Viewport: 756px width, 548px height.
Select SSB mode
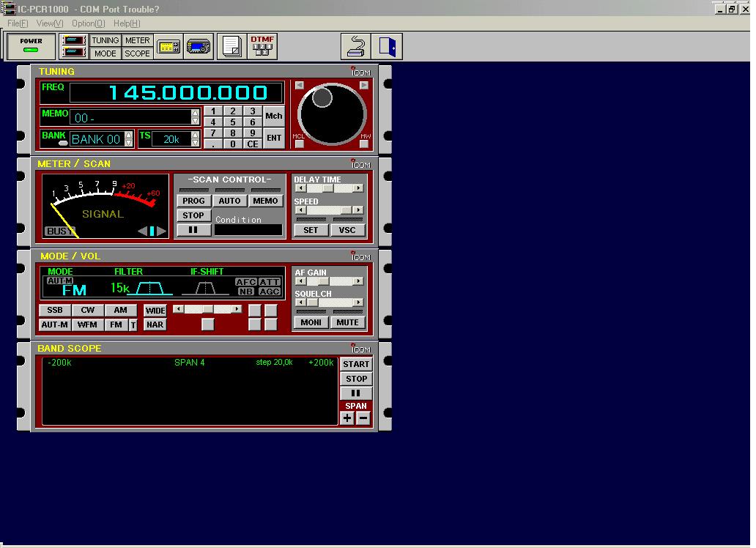click(54, 310)
